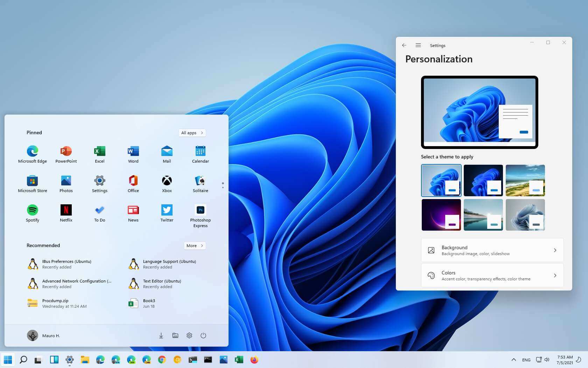Show More recommended items
The width and height of the screenshot is (588, 368).
coord(195,246)
